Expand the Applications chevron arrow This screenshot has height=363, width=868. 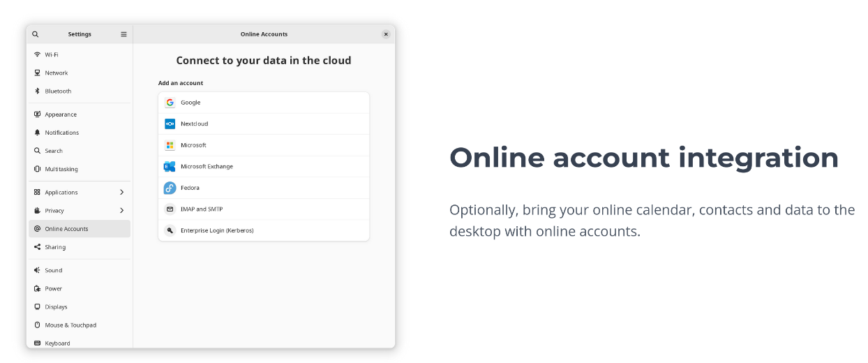coord(122,192)
